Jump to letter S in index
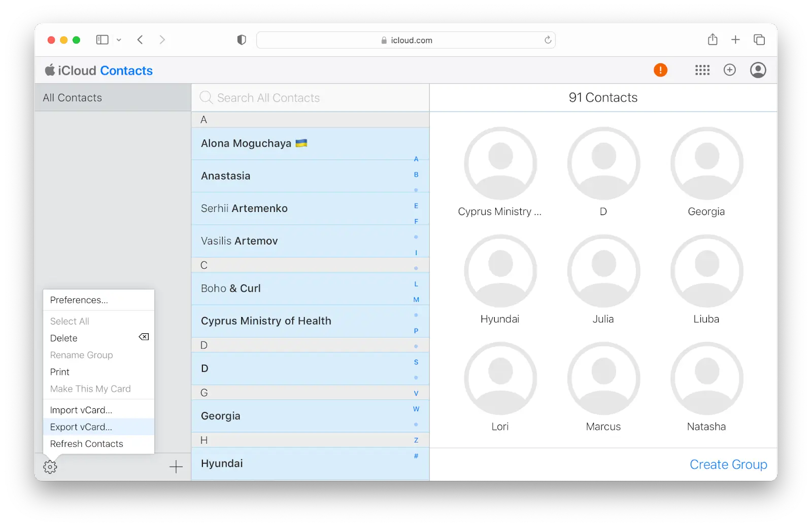The height and width of the screenshot is (527, 812). (x=416, y=362)
